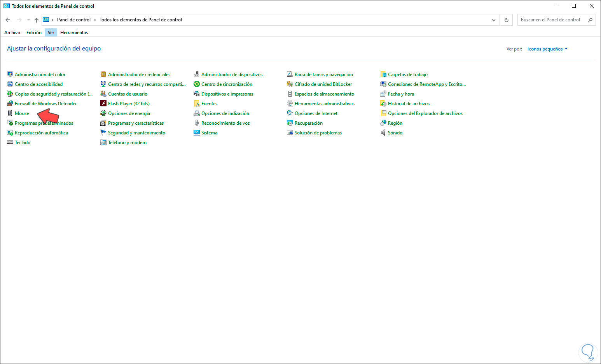Open Barra de tareas y navegación link
Viewport: 601px width, 364px height.
(324, 74)
